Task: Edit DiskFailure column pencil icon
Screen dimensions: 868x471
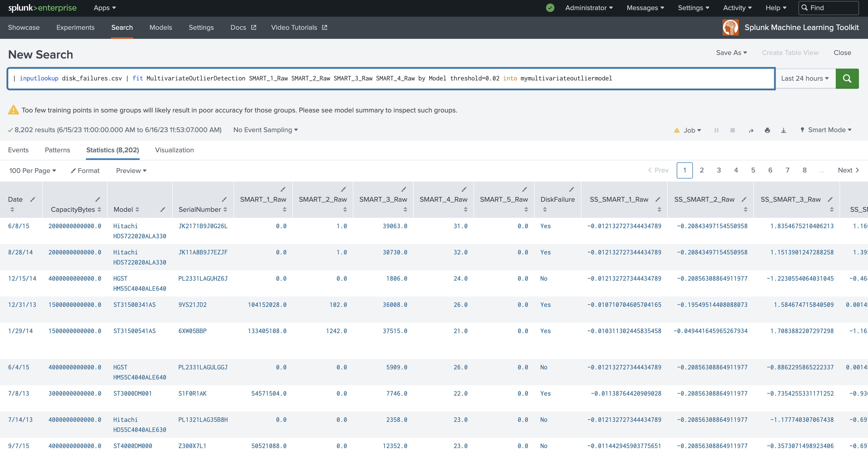Action: click(571, 189)
